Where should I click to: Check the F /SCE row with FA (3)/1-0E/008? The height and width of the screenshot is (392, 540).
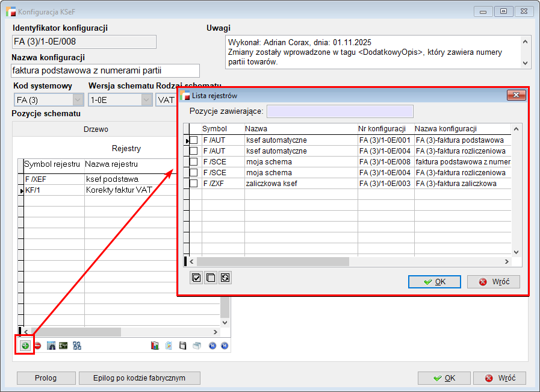(193, 162)
